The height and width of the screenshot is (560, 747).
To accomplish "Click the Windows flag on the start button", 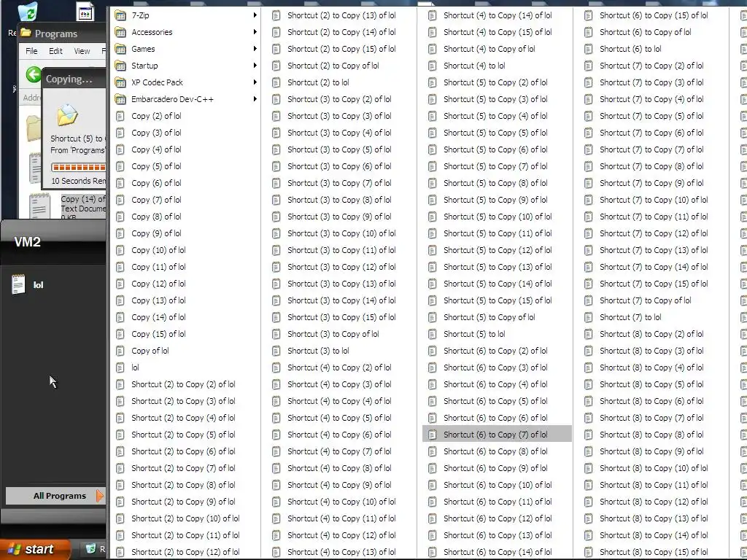I will point(15,549).
